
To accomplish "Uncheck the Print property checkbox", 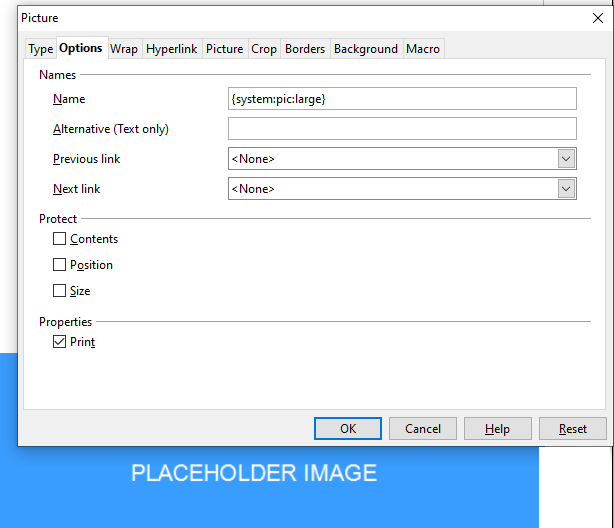I will pos(60,342).
